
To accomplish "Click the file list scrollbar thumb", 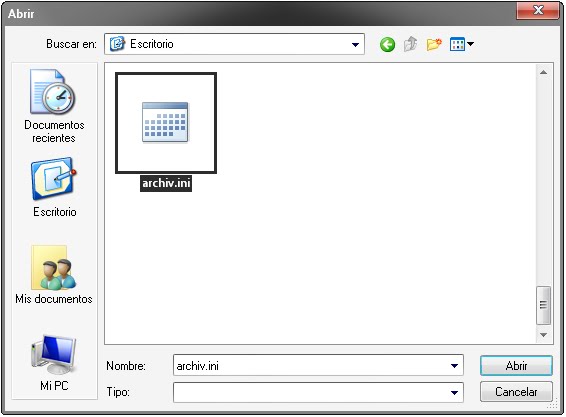I will tap(543, 305).
